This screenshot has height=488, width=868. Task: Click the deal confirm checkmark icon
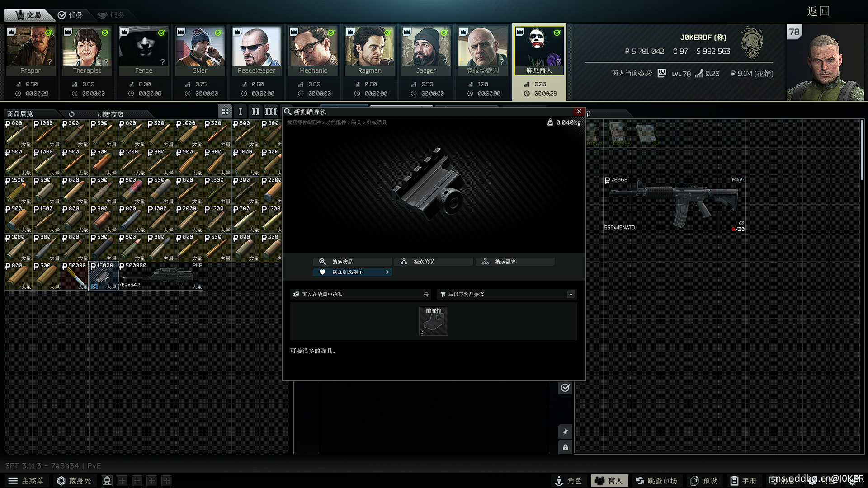pyautogui.click(x=565, y=388)
